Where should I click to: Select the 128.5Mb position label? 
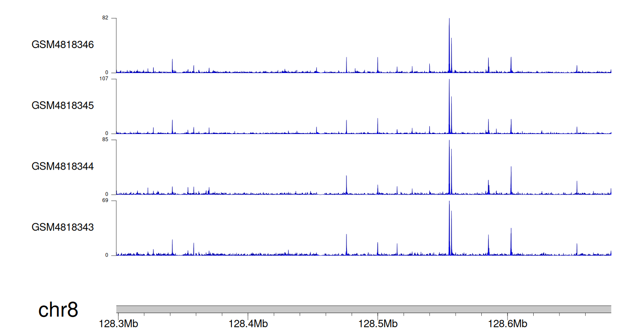[378, 324]
